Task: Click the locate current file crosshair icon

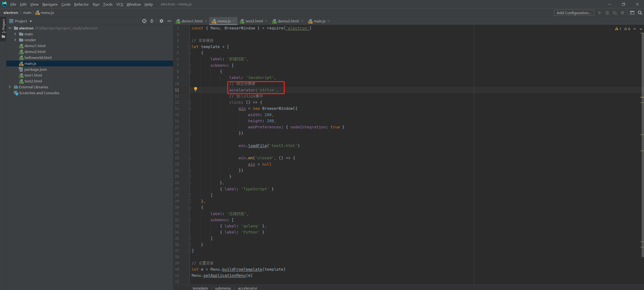Action: (x=144, y=21)
